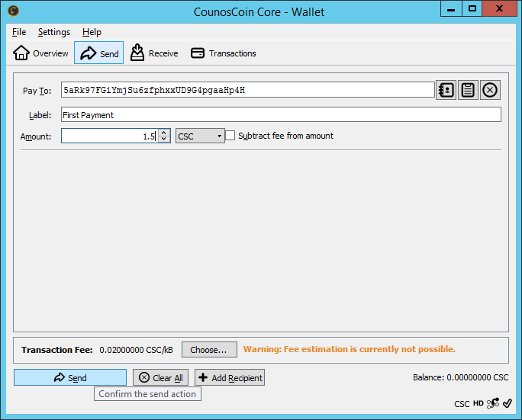
Task: Click Choose... to set transaction fee
Action: point(209,350)
